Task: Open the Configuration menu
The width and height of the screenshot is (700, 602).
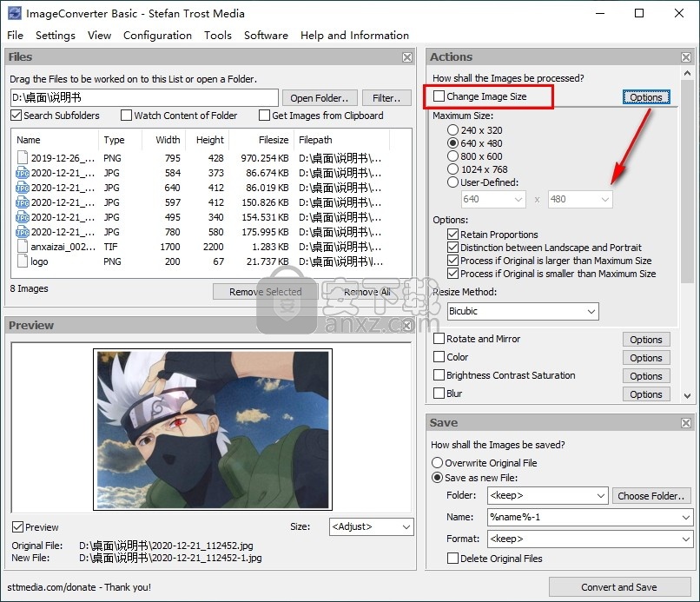Action: [x=157, y=36]
